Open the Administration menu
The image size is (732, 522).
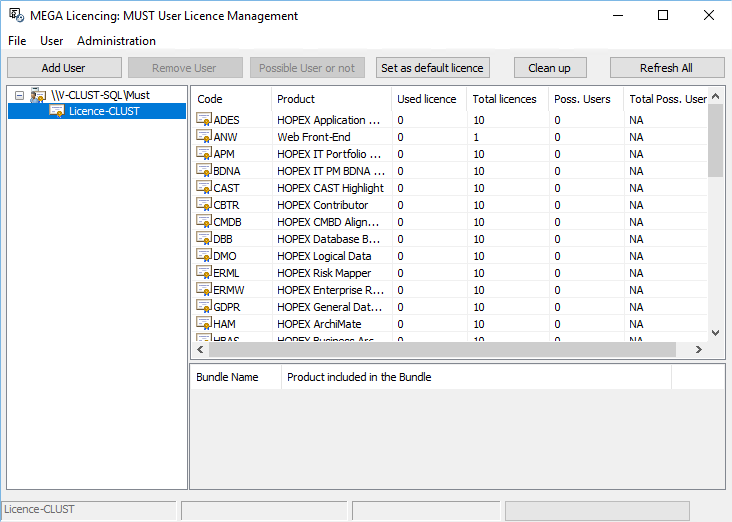click(116, 41)
